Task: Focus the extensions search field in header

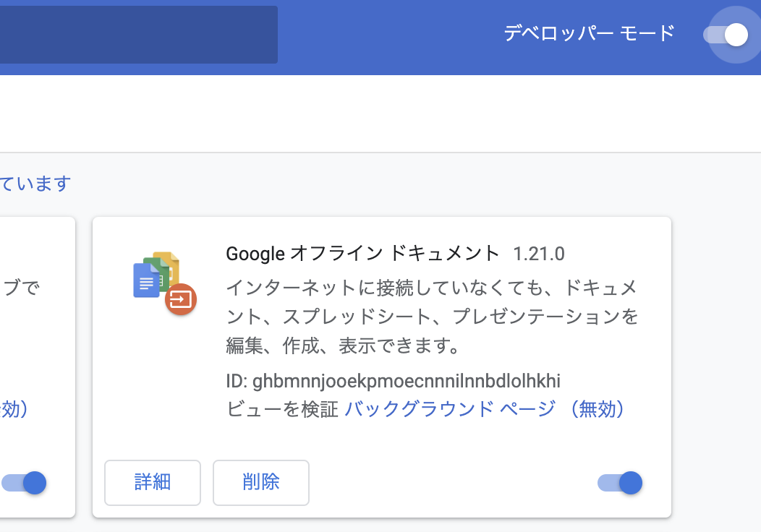Action: 137,35
